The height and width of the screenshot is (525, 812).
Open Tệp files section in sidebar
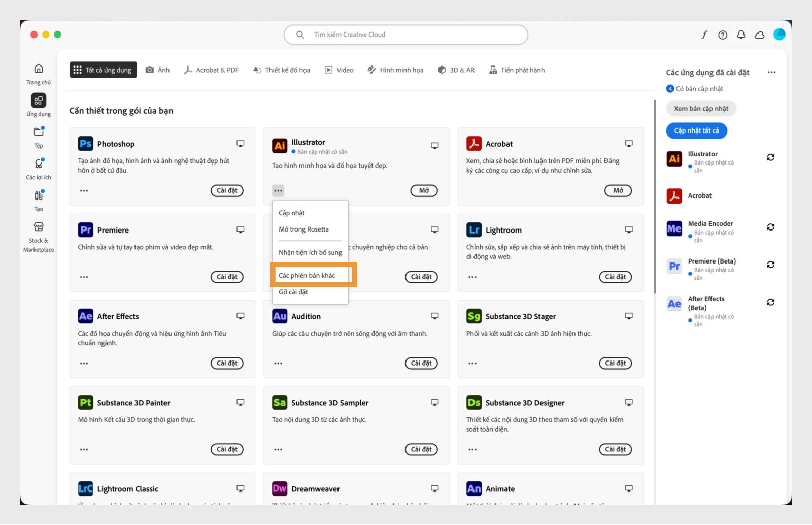coord(39,137)
